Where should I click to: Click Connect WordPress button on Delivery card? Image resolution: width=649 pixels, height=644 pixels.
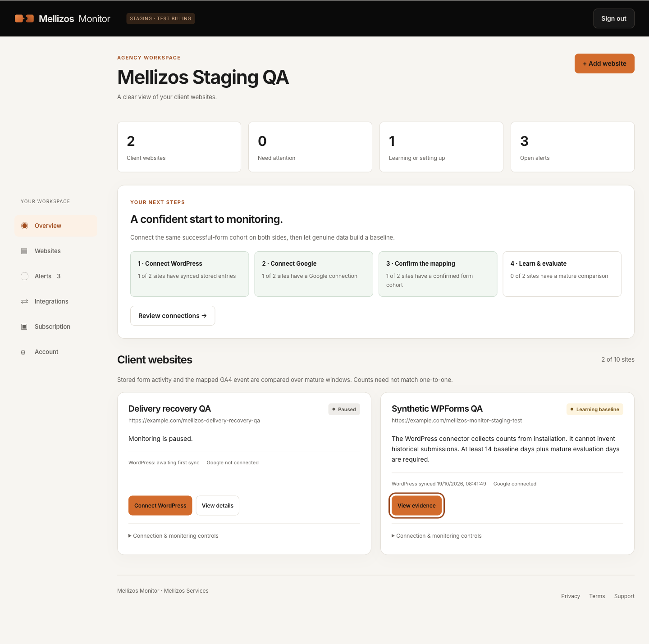pyautogui.click(x=160, y=506)
